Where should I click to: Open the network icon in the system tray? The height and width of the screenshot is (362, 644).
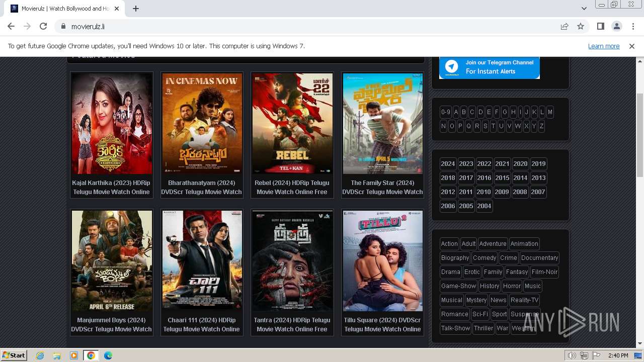point(584,355)
